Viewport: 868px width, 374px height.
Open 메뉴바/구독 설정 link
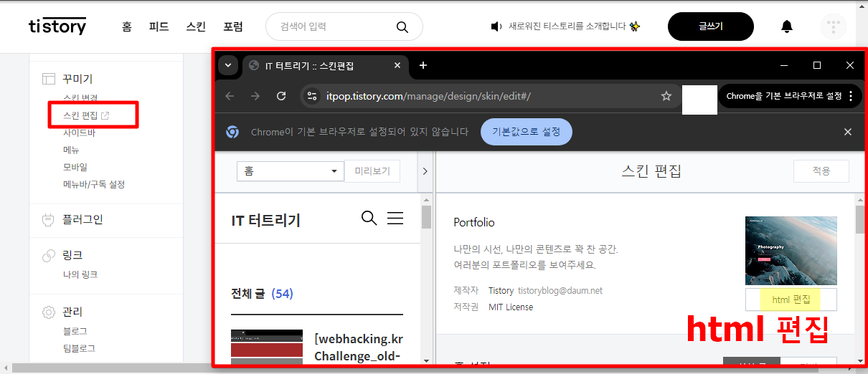(94, 184)
